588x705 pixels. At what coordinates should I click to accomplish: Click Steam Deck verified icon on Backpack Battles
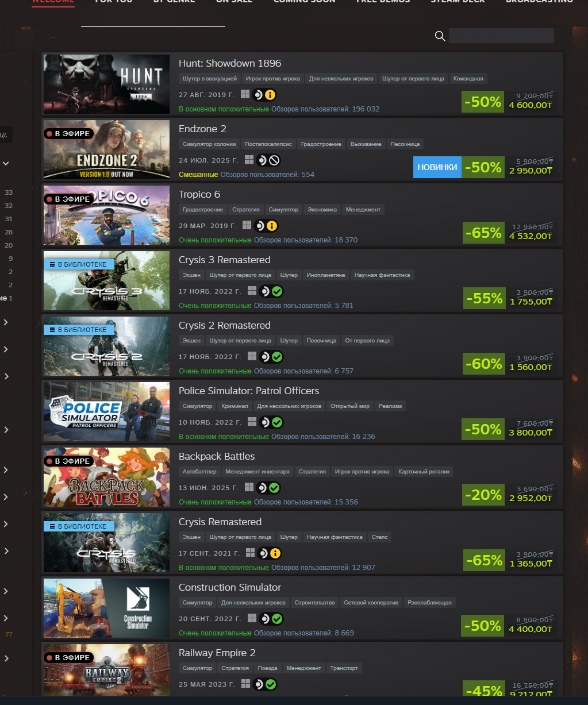pyautogui.click(x=274, y=488)
